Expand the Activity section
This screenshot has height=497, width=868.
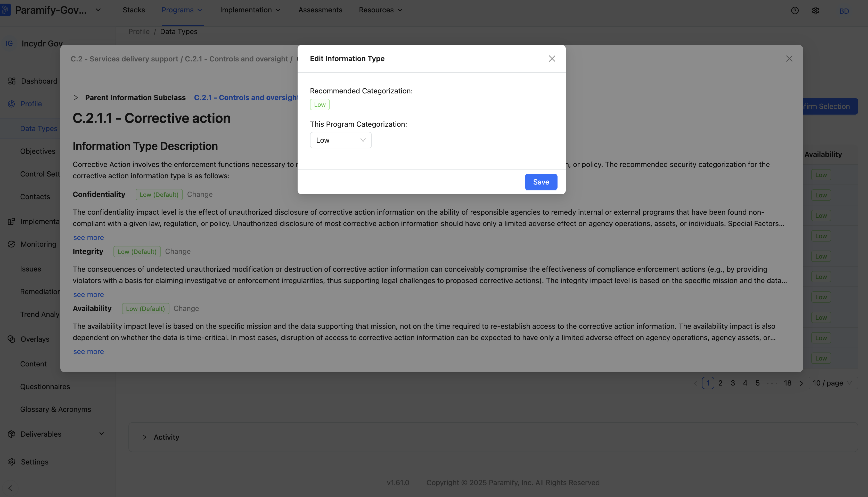coord(144,437)
